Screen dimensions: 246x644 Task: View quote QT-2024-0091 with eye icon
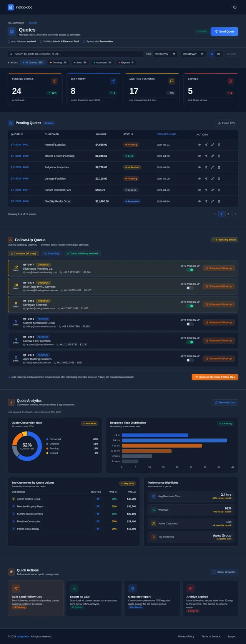click(199, 145)
